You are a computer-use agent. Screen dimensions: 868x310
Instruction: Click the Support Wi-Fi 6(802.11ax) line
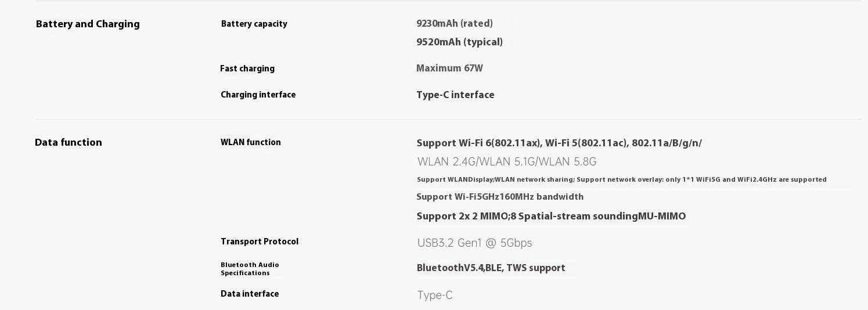(x=559, y=143)
